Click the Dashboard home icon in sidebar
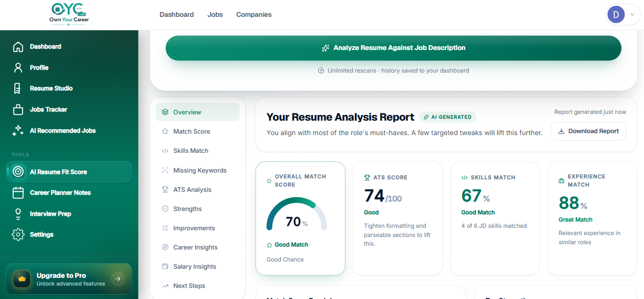 [18, 47]
